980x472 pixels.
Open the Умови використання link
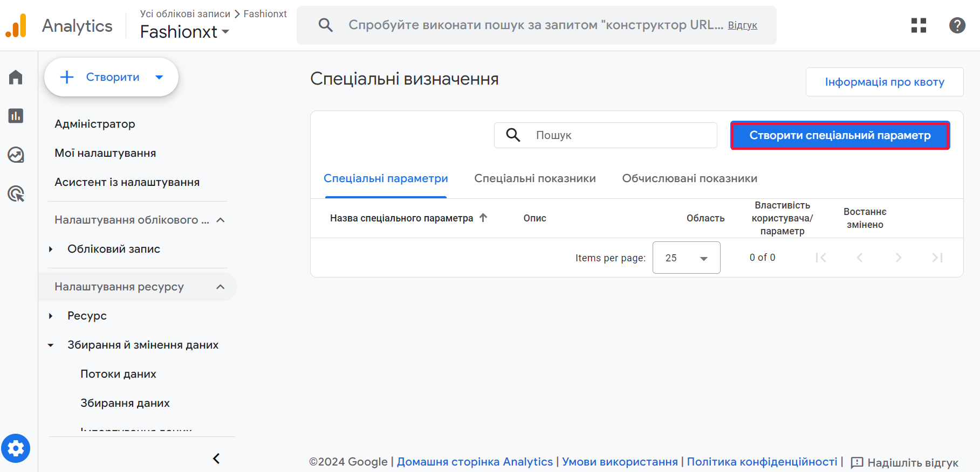pos(620,462)
